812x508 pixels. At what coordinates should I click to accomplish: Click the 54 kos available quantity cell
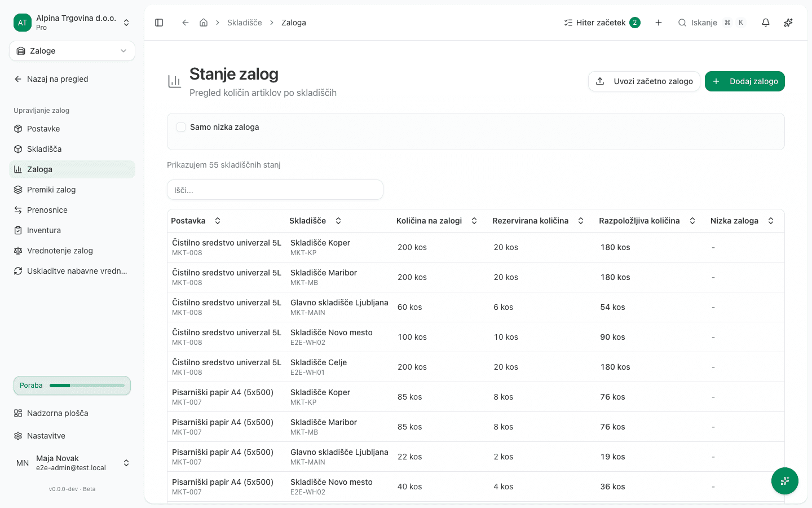(612, 307)
